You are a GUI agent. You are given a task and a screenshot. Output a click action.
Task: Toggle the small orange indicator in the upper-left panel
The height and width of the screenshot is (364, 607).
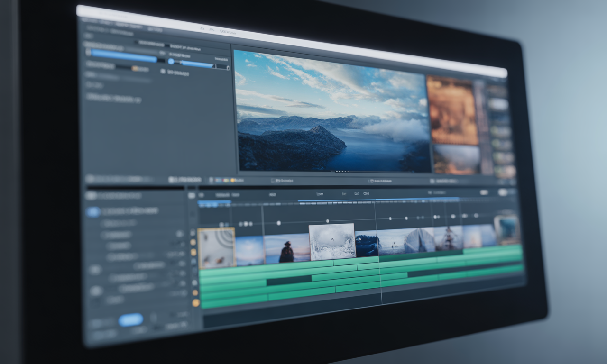tap(135, 69)
